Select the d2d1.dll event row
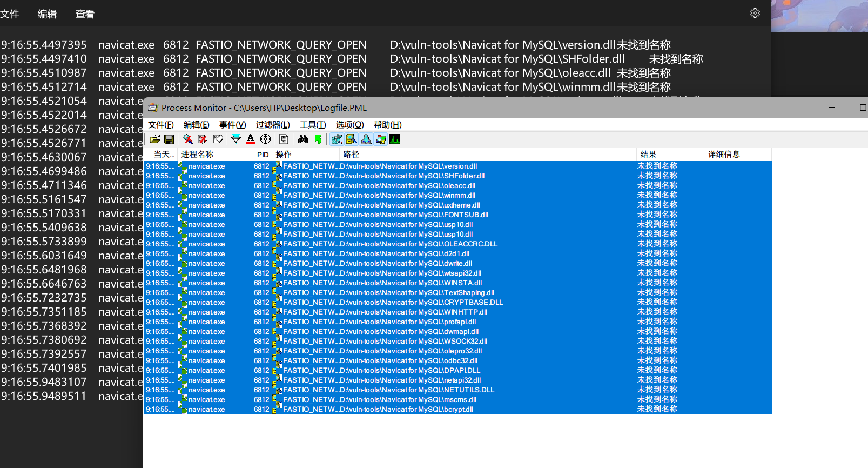The width and height of the screenshot is (868, 468). tap(457, 253)
